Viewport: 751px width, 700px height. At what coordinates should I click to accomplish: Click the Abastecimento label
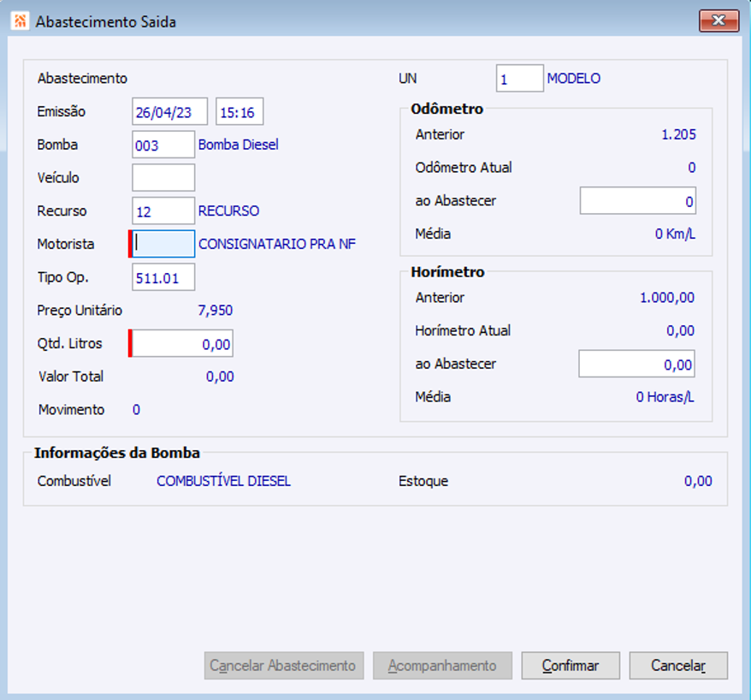(x=82, y=78)
